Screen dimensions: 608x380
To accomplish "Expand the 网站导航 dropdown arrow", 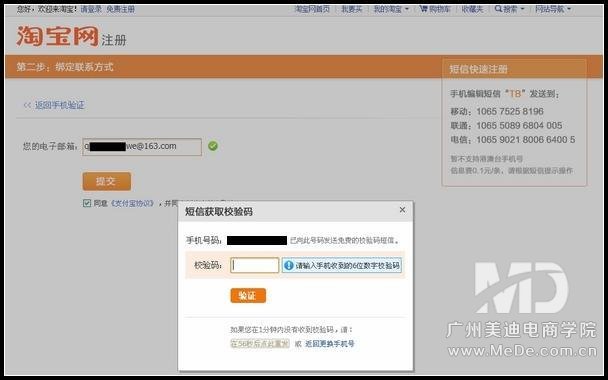I will (x=569, y=9).
